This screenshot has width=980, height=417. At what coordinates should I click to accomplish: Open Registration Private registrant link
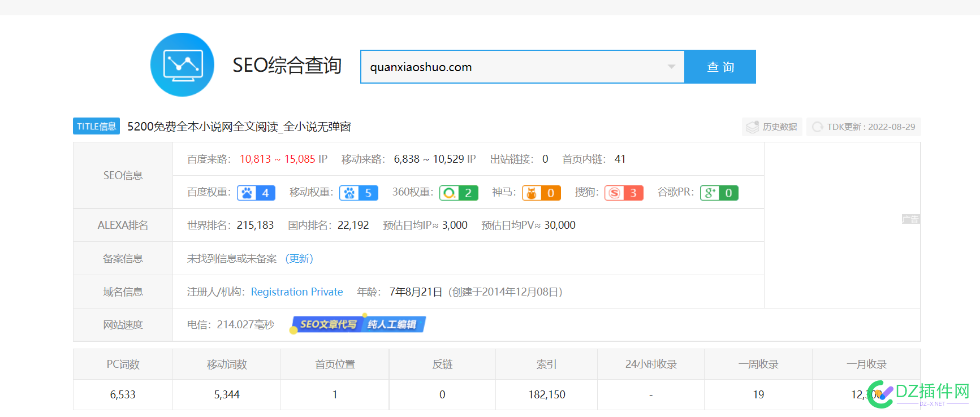297,292
